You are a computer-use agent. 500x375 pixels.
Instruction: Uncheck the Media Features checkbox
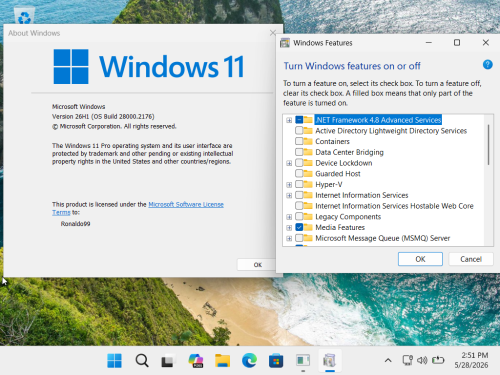point(299,227)
